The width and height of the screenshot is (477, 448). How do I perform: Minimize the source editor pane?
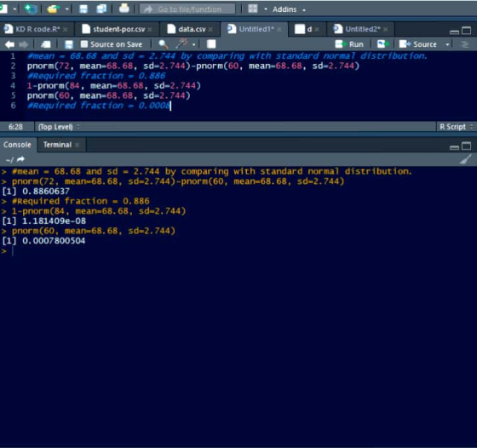454,31
